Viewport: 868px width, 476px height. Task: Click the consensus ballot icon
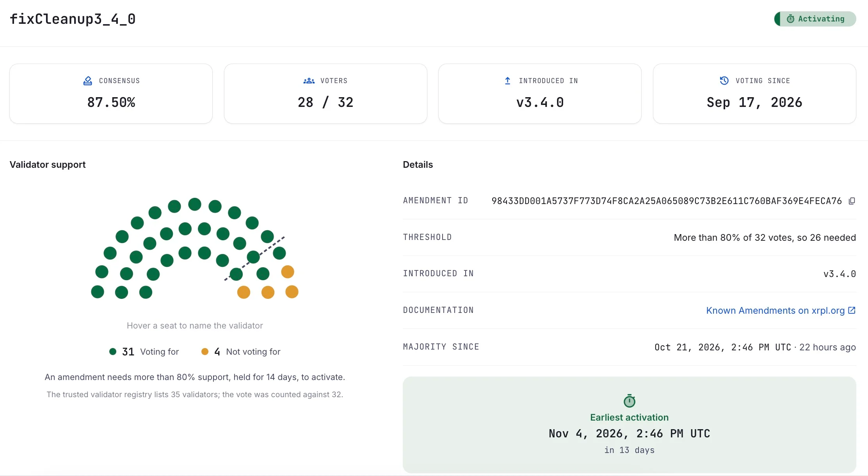tap(88, 81)
